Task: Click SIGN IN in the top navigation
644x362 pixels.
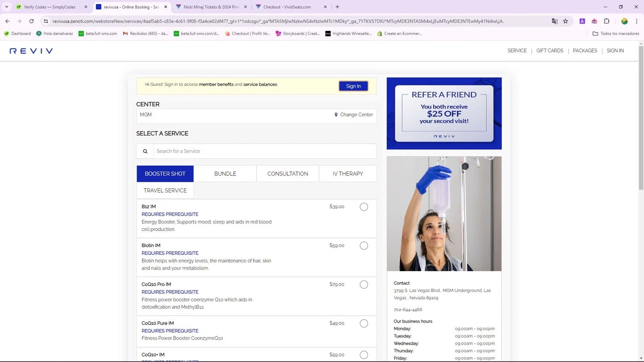Action: [615, 51]
